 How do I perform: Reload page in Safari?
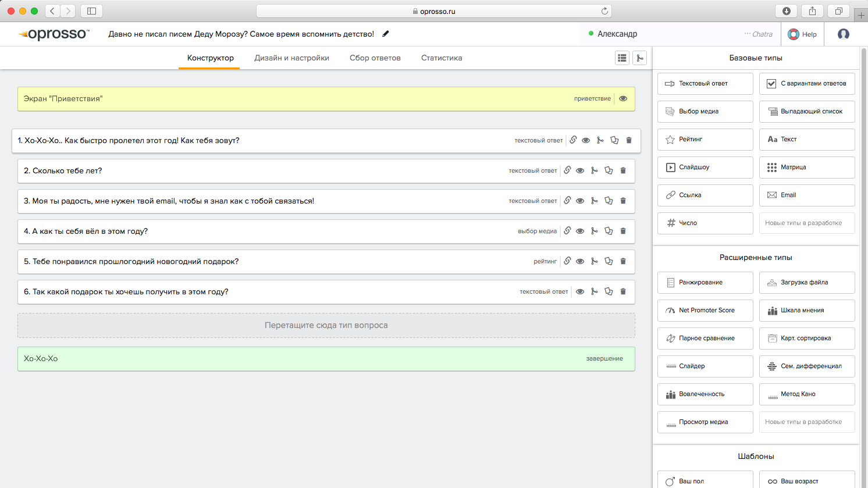coord(604,11)
